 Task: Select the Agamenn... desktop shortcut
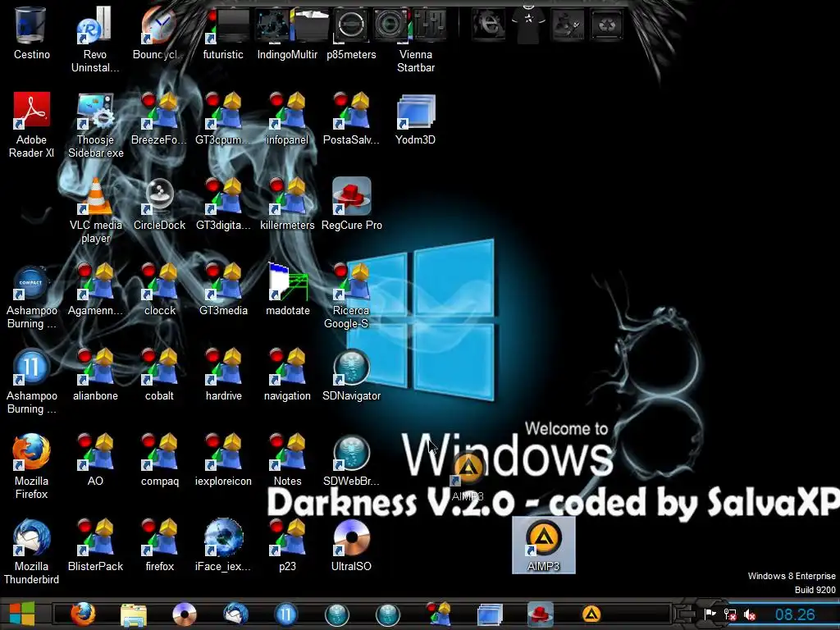95,289
